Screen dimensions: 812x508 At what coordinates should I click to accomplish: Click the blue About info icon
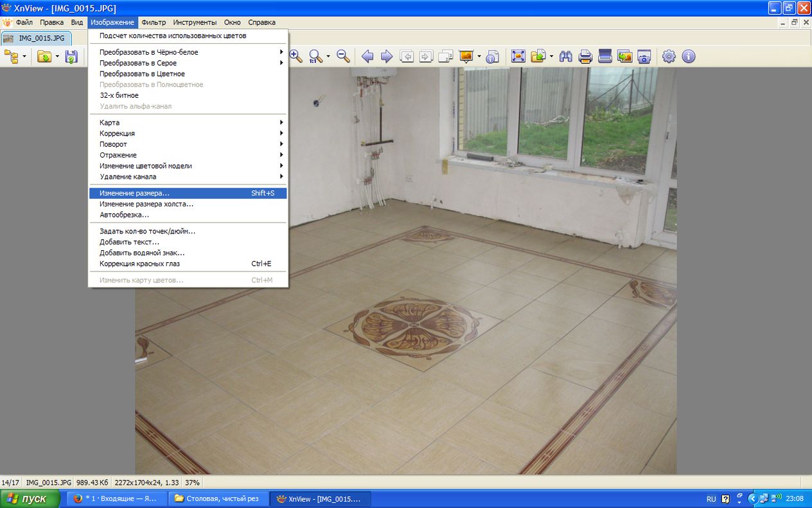tap(689, 57)
